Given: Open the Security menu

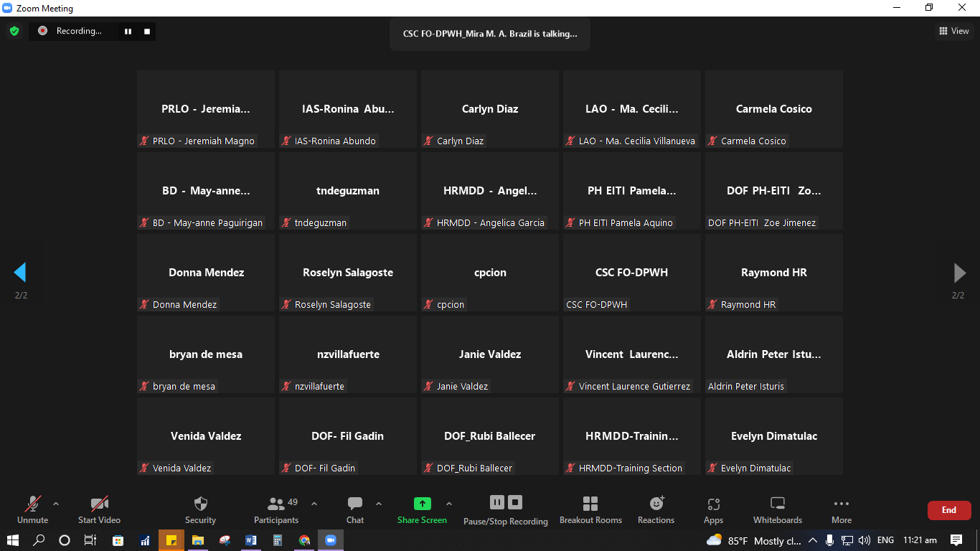Looking at the screenshot, I should 200,510.
